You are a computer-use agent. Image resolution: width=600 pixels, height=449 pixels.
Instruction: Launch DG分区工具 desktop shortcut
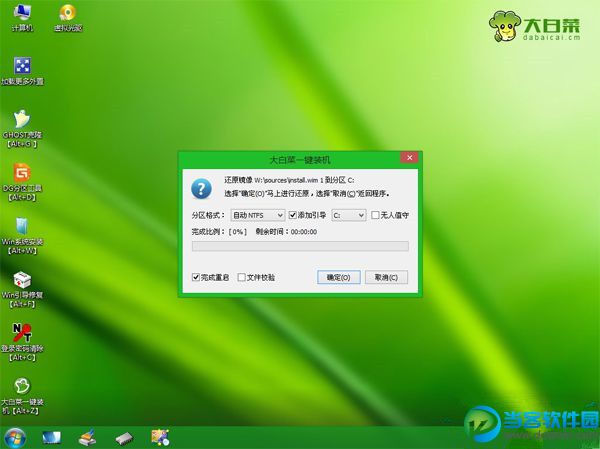coord(22,183)
